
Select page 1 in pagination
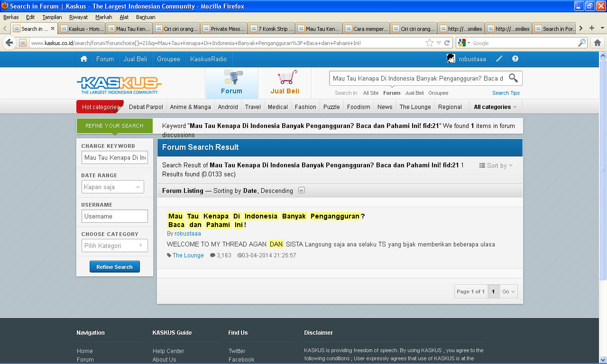coord(493,291)
